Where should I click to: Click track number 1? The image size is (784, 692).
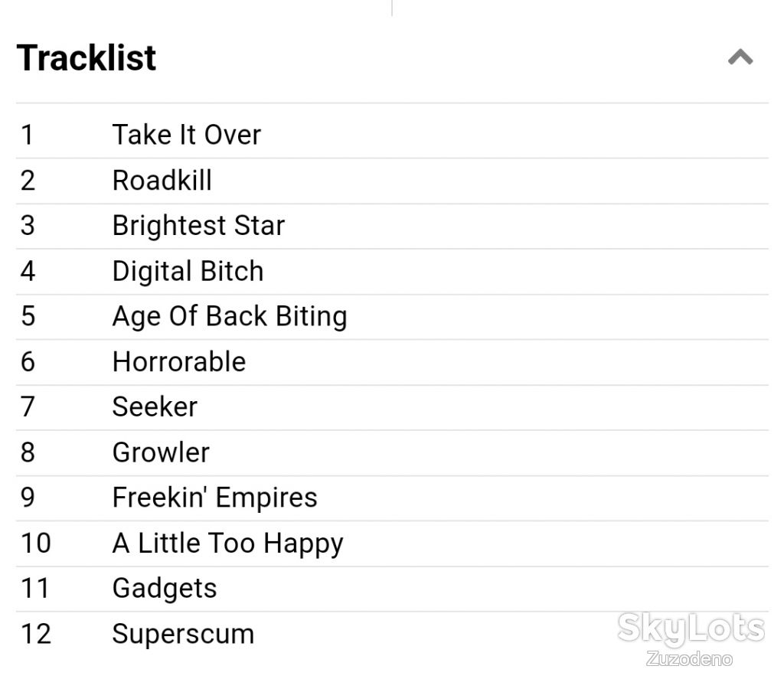tap(28, 135)
